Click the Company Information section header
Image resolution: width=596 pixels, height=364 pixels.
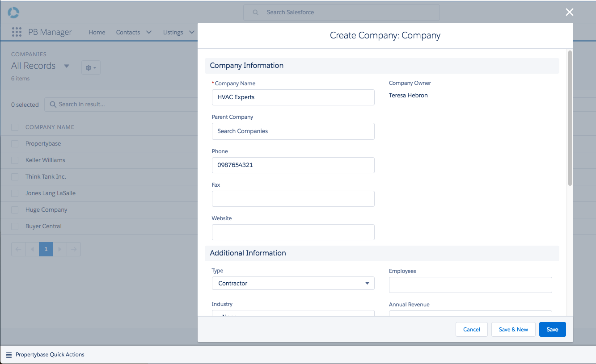pyautogui.click(x=382, y=66)
